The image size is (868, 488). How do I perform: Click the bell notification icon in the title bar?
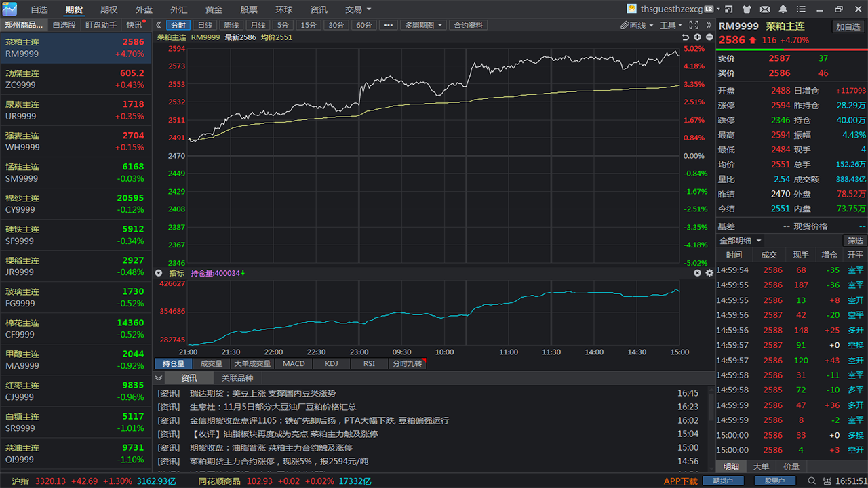(x=783, y=9)
